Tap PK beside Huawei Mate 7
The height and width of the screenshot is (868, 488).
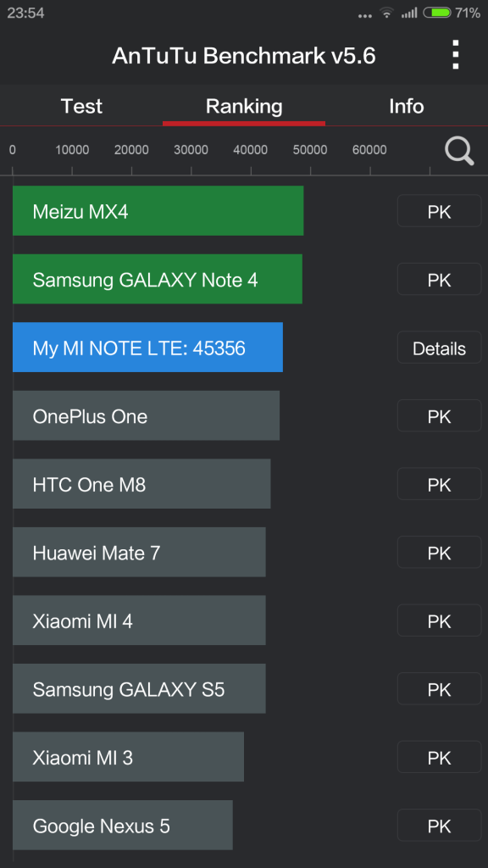[440, 552]
